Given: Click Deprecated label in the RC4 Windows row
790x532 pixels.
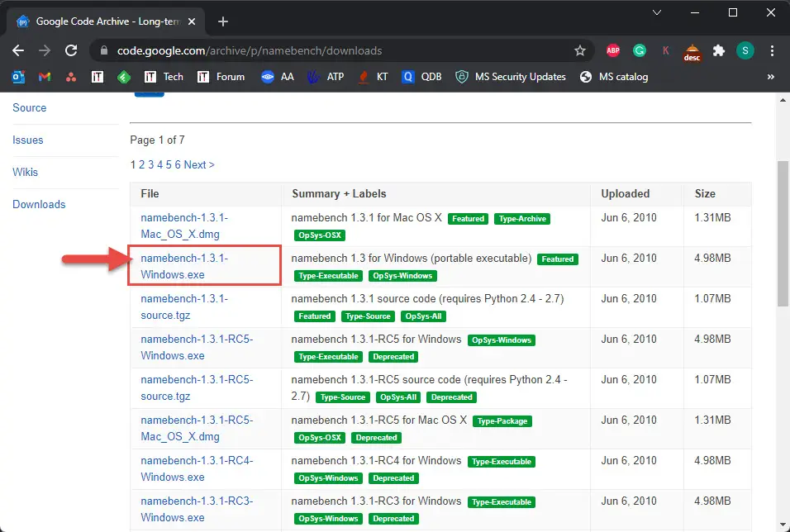Looking at the screenshot, I should 393,478.
